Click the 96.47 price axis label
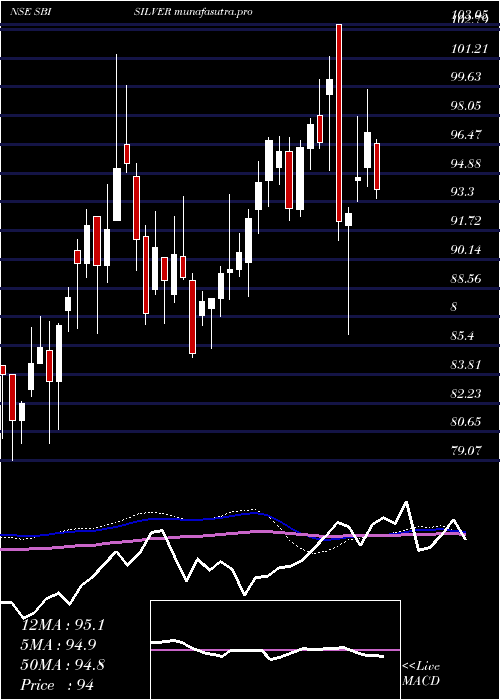The height and width of the screenshot is (700, 500). pyautogui.click(x=466, y=134)
